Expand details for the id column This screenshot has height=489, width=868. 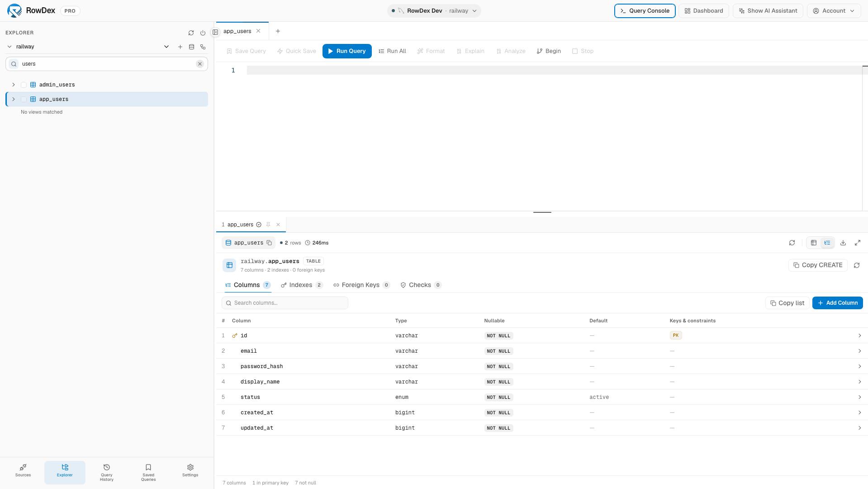(x=859, y=336)
